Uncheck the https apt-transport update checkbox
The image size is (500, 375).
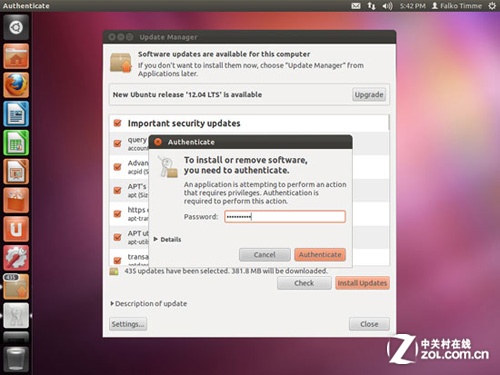pyautogui.click(x=117, y=213)
